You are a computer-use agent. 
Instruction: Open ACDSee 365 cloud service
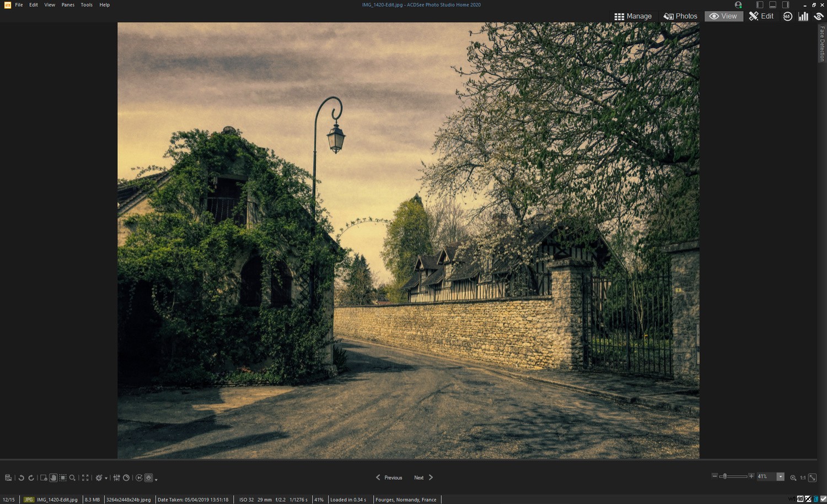(x=787, y=16)
